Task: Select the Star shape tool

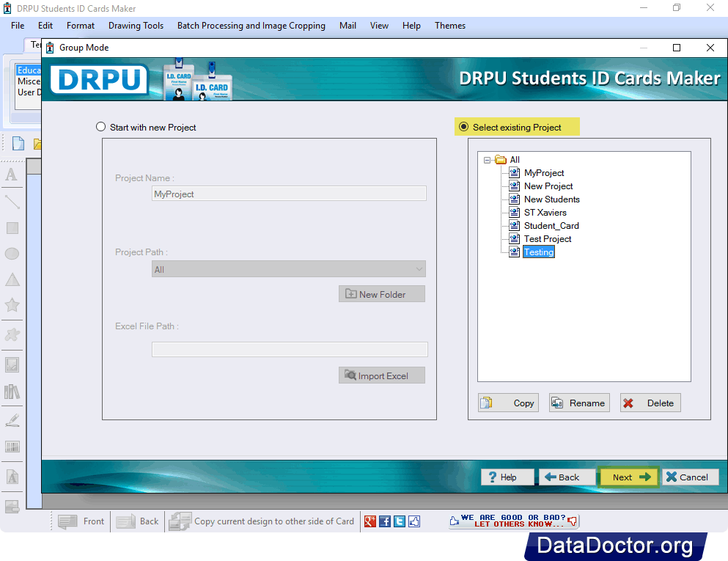Action: tap(12, 305)
